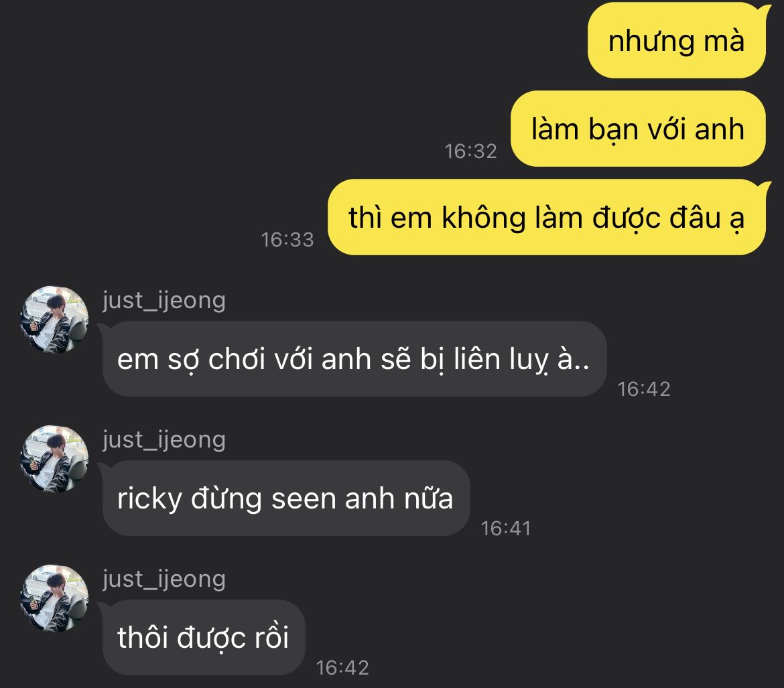Tap the 16:32 timestamp
This screenshot has height=688, width=784.
[471, 151]
